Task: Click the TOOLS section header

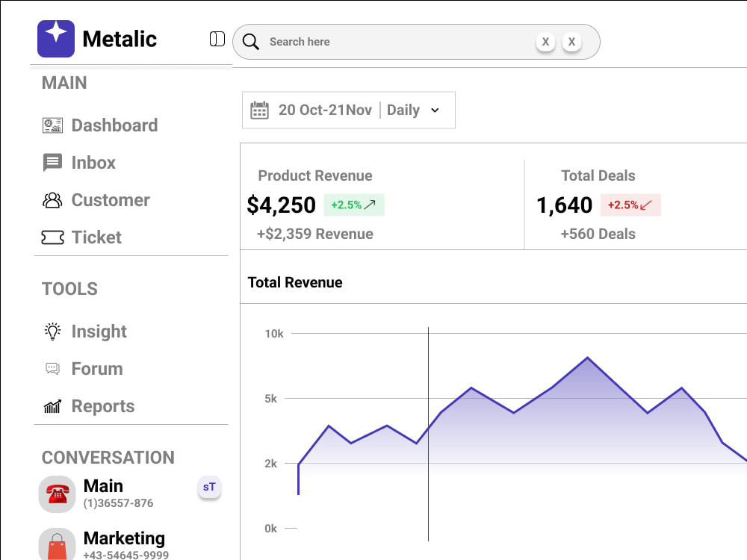Action: tap(69, 289)
